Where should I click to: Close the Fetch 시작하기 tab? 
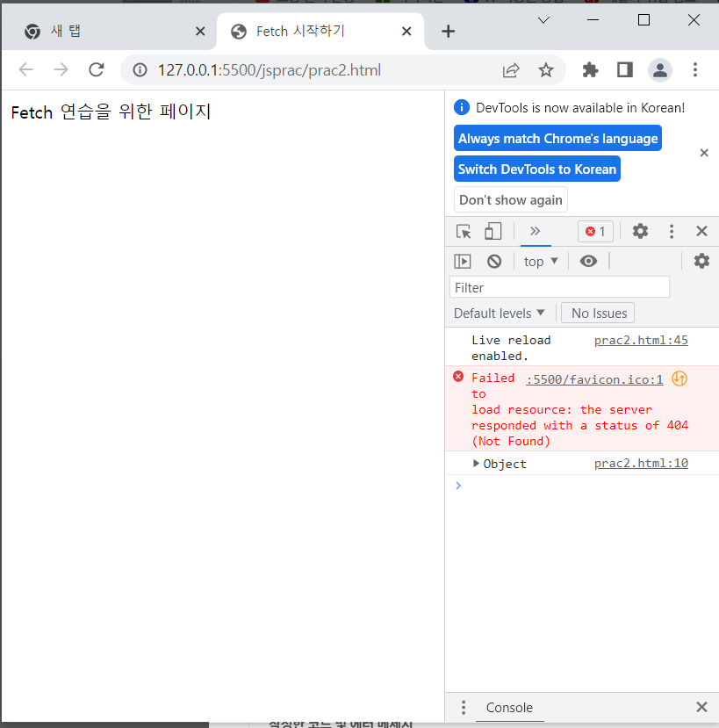pos(406,31)
